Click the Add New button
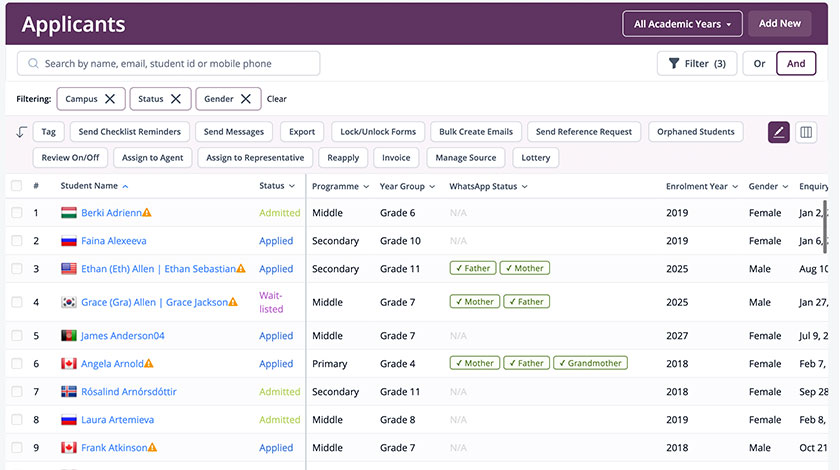 point(779,24)
